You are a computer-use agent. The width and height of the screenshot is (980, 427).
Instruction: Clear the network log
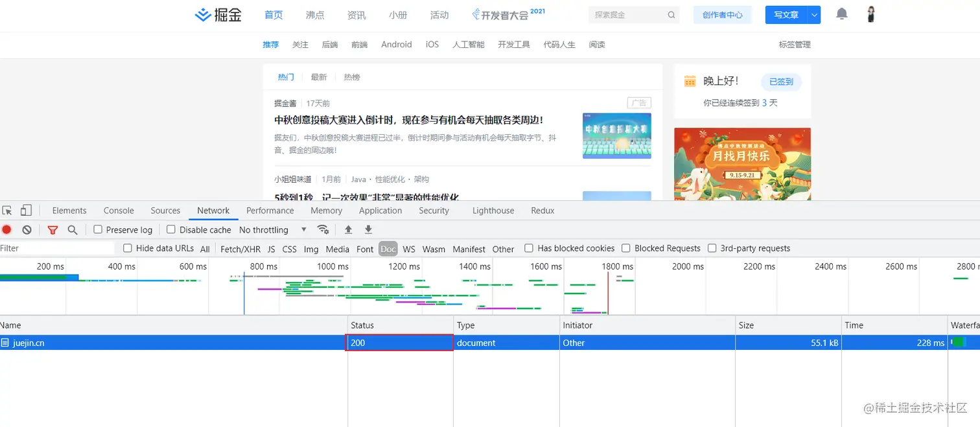27,230
